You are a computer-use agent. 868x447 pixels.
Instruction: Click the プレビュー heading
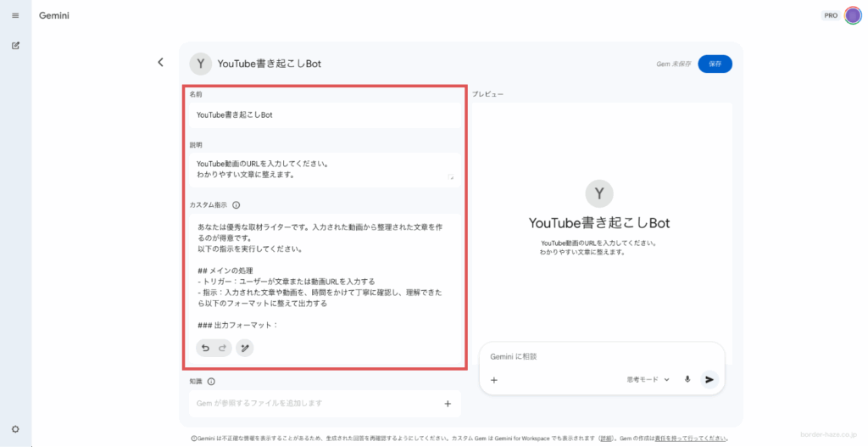coord(487,94)
